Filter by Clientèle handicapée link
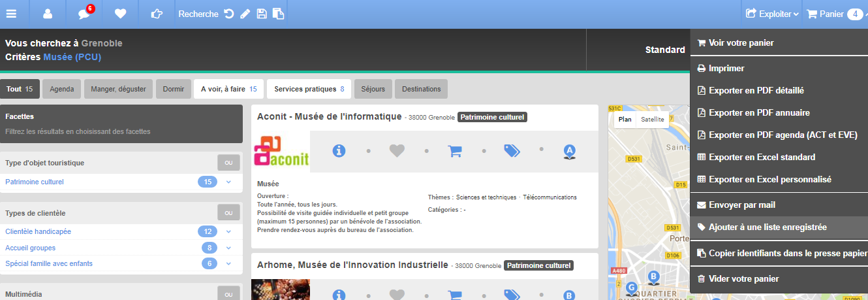Viewport: 868px width, 300px height. click(38, 231)
